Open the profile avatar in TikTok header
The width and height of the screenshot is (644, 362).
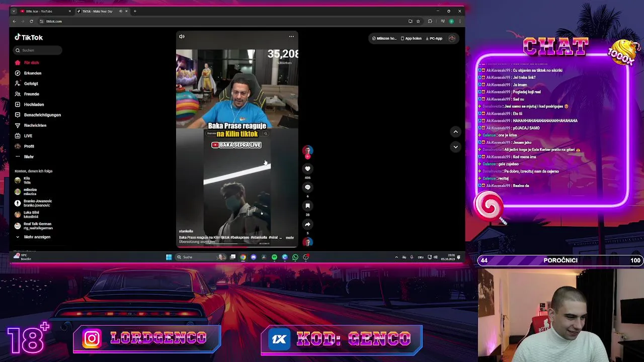point(452,38)
